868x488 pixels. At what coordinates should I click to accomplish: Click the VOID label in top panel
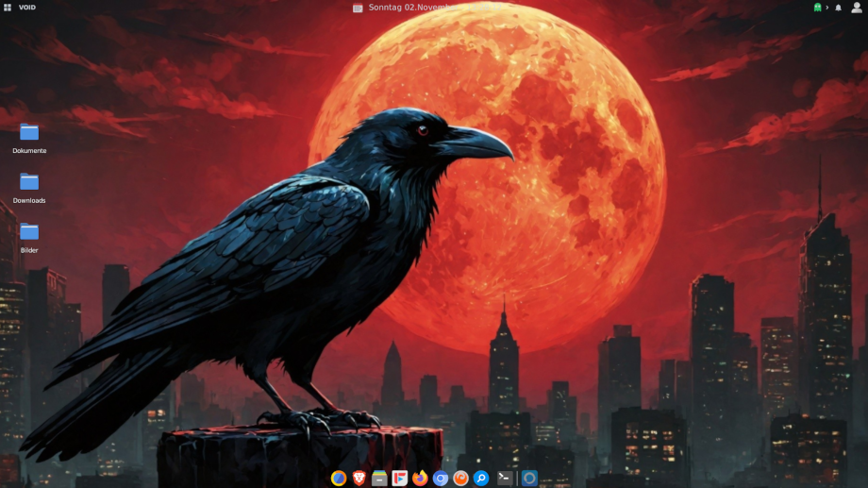(27, 8)
